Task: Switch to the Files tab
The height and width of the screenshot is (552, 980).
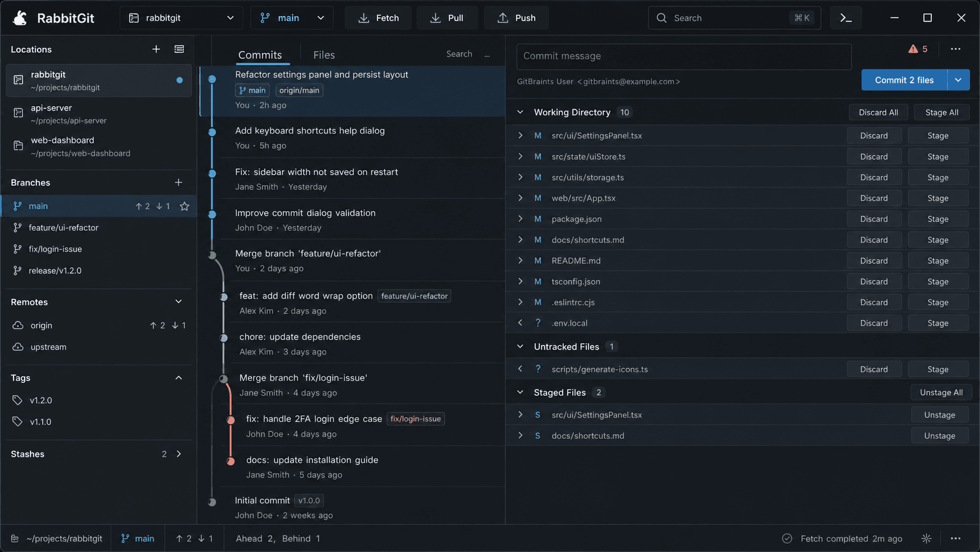Action: (324, 55)
